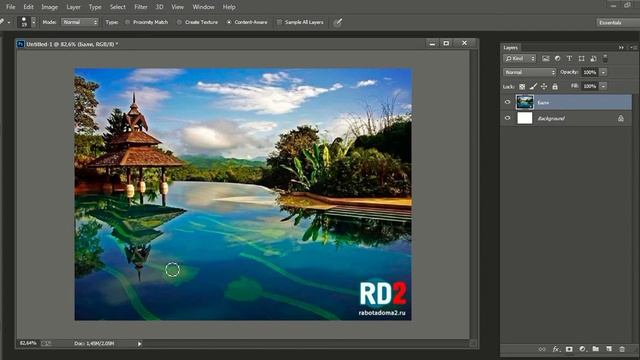Click the Photoshop document icon in title
The height and width of the screenshot is (360, 640).
(20, 44)
